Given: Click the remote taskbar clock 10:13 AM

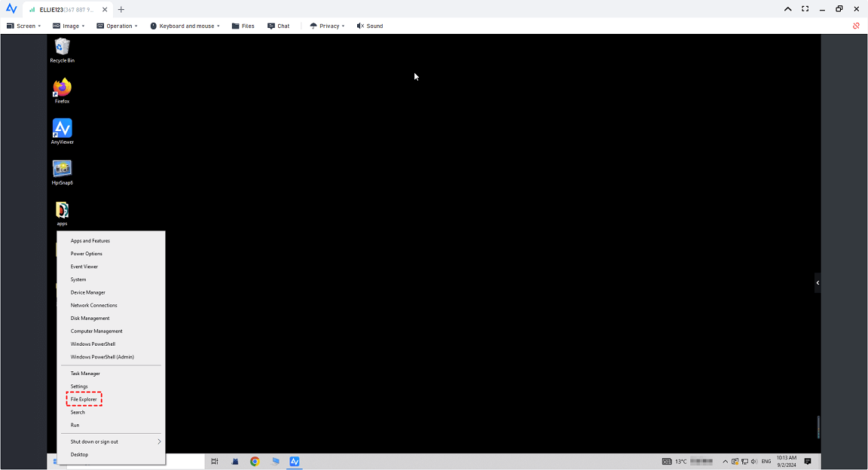Looking at the screenshot, I should 786,461.
